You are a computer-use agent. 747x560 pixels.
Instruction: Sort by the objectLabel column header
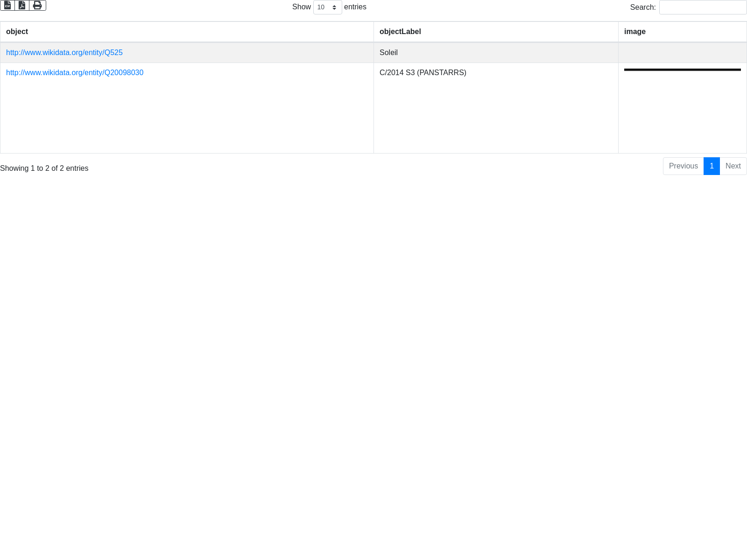point(400,32)
